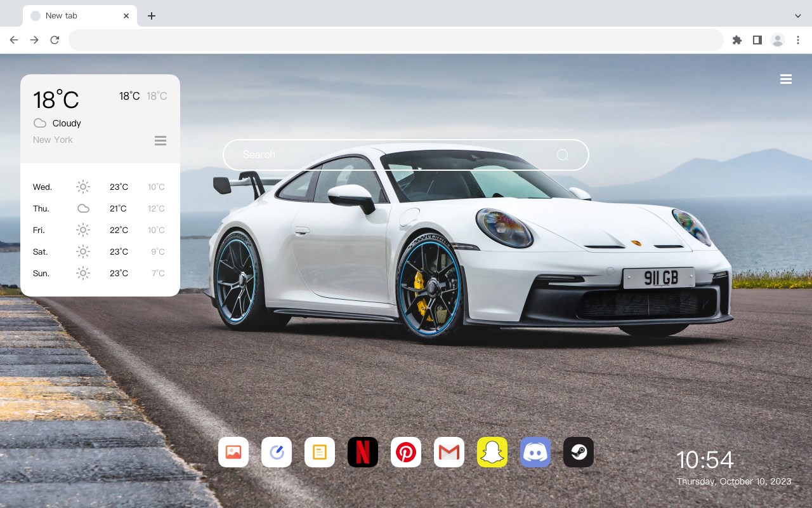This screenshot has height=508, width=812.
Task: Click the Cloudy condition text
Action: 67,123
